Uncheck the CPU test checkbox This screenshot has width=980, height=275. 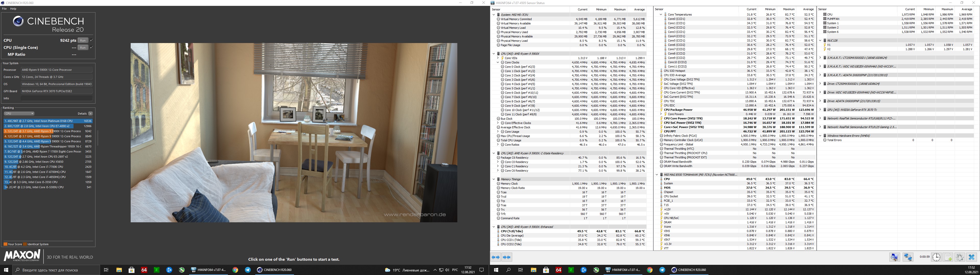91,40
